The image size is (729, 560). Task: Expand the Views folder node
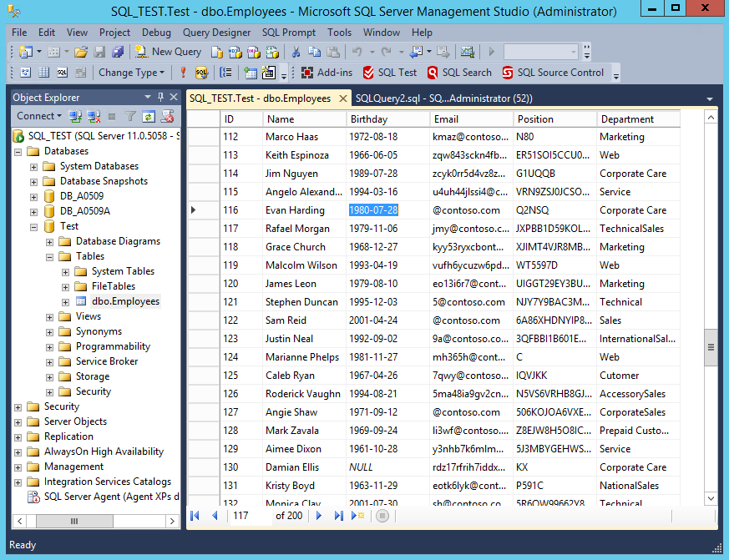pos(50,316)
